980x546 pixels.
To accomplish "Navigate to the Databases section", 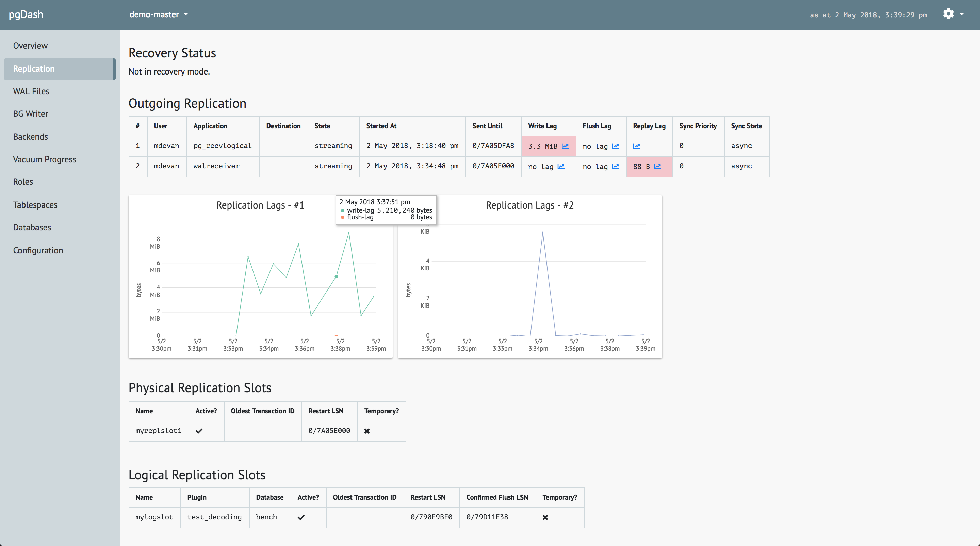I will coord(32,227).
